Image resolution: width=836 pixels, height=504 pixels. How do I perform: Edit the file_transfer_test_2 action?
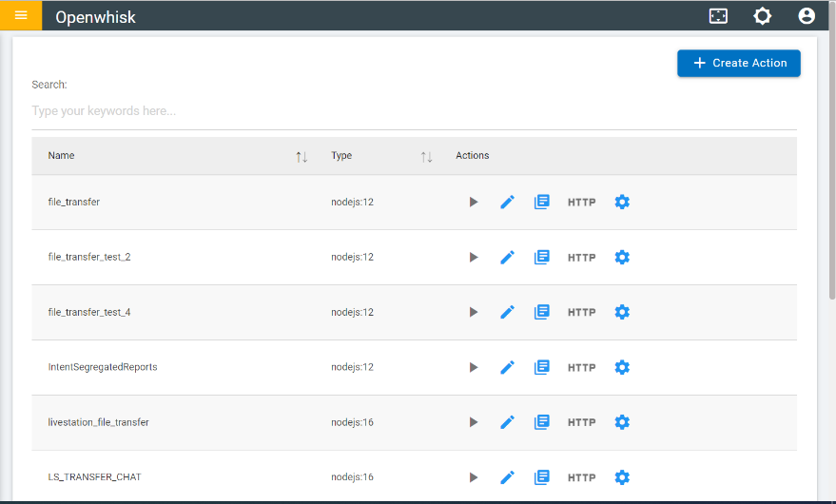[x=508, y=257]
